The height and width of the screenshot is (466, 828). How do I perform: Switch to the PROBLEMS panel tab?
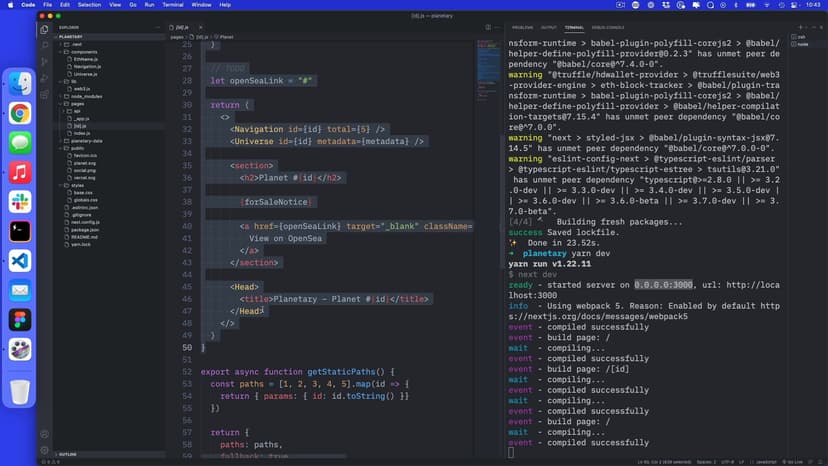pos(523,27)
